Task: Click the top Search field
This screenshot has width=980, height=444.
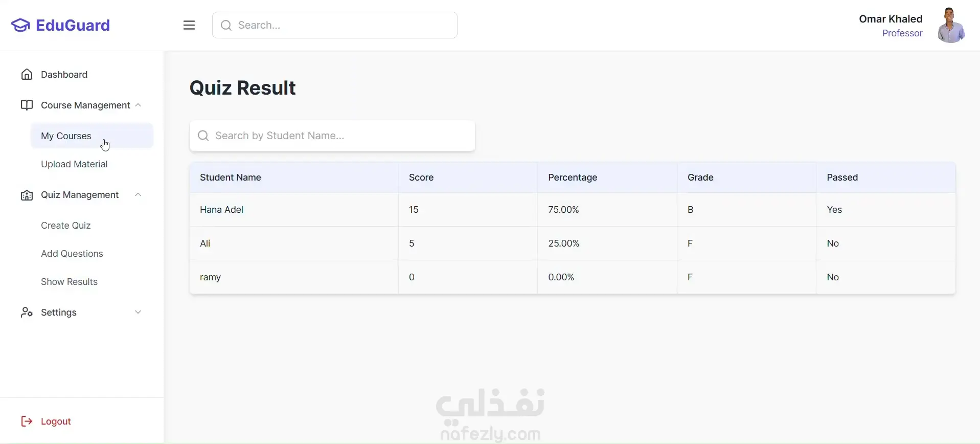Action: coord(335,25)
